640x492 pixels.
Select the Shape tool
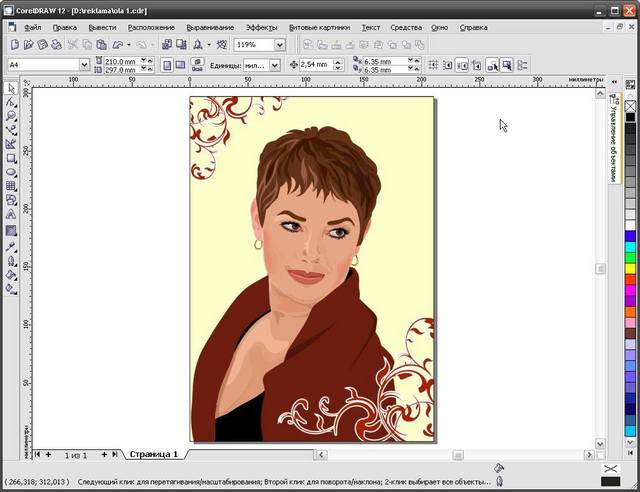coord(11,102)
